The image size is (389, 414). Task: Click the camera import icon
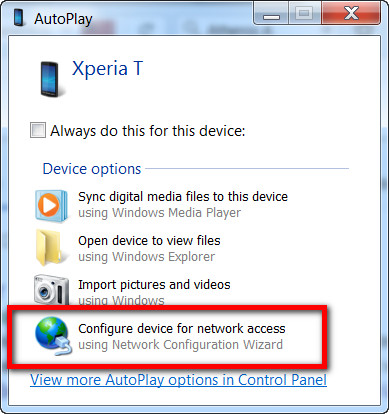[x=52, y=289]
